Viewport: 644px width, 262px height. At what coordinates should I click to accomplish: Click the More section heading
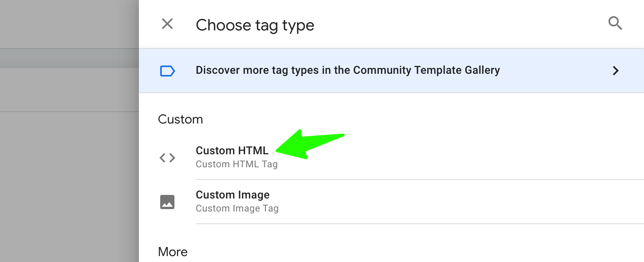click(x=172, y=252)
